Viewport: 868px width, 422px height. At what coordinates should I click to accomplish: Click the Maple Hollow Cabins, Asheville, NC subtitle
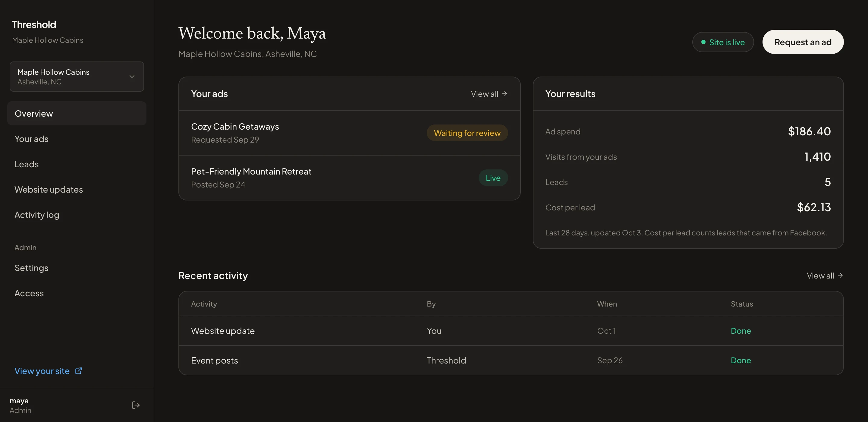tap(247, 54)
